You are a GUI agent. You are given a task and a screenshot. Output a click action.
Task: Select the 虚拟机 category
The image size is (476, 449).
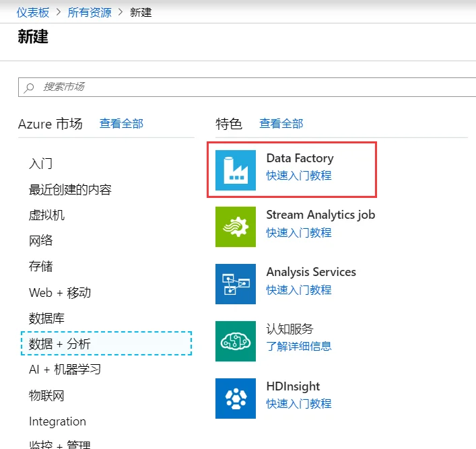(46, 215)
